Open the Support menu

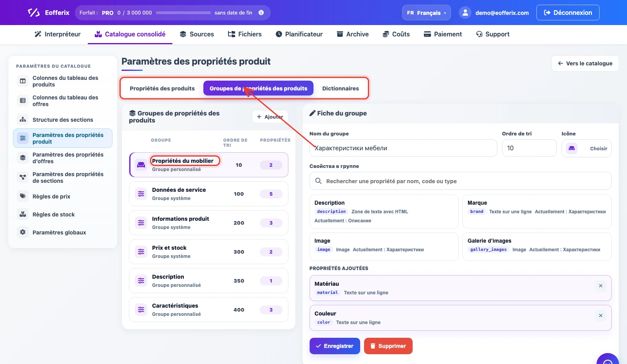493,34
